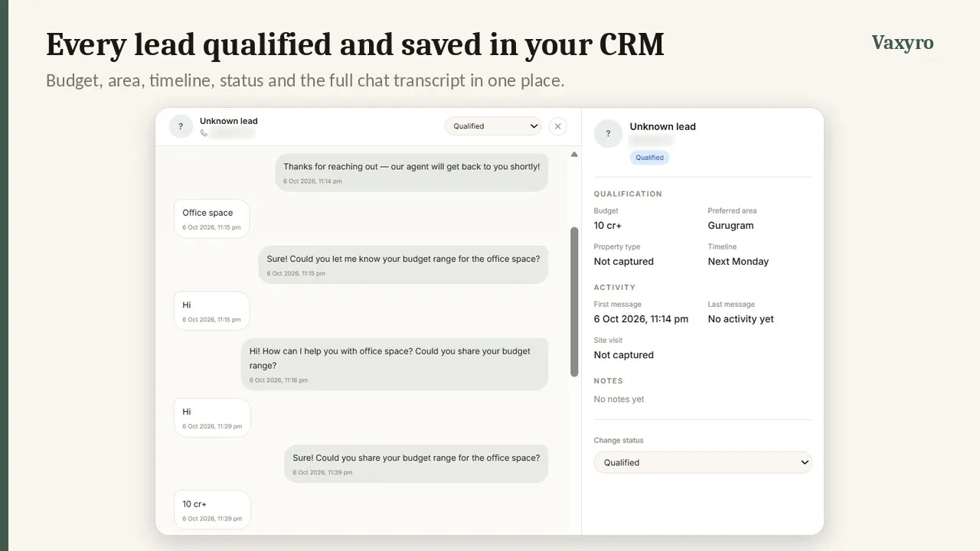
Task: Click the scroll-up arrow of the chat transcript
Action: 574,155
